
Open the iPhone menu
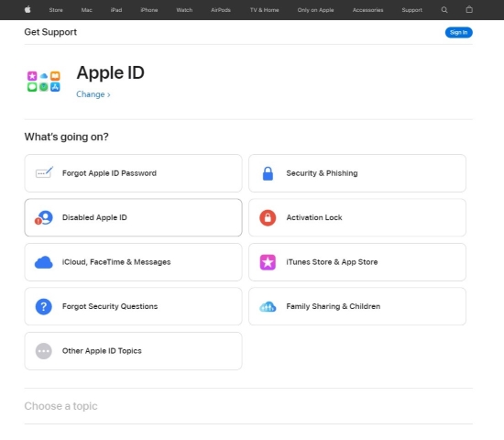[x=149, y=10]
